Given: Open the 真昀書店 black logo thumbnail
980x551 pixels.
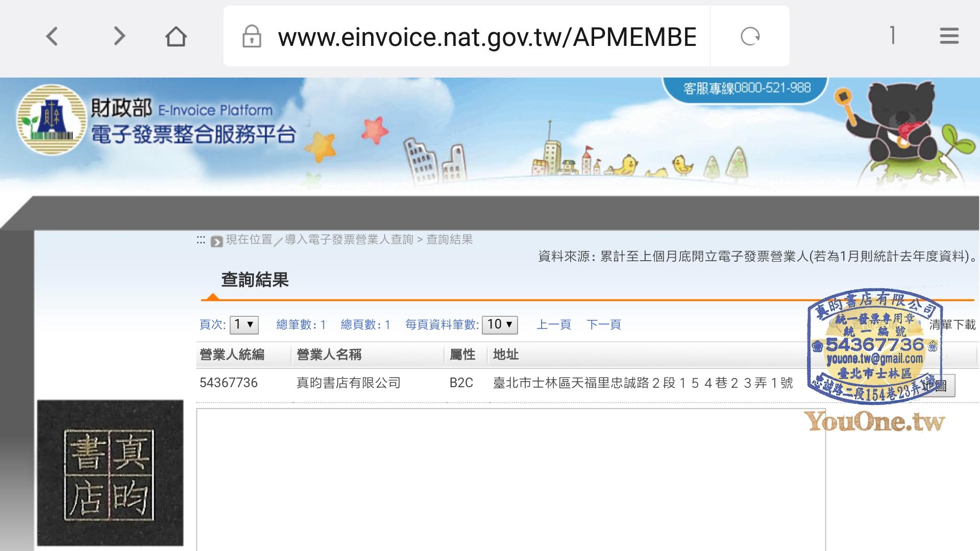Looking at the screenshot, I should click(x=110, y=473).
